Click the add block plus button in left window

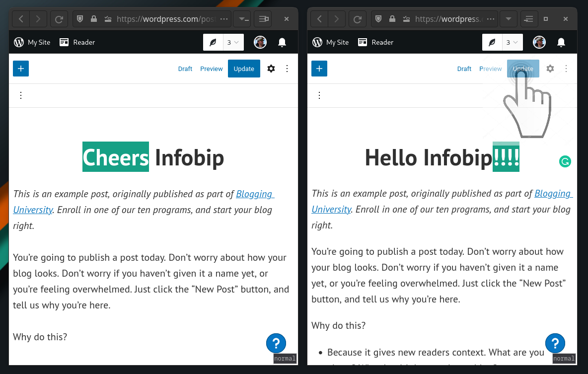[x=21, y=69]
